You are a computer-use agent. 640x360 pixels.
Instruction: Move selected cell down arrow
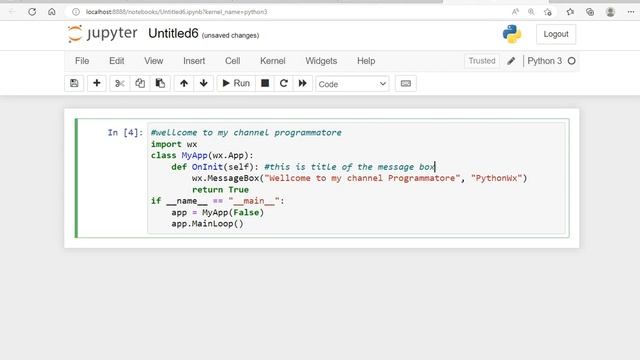(x=204, y=83)
